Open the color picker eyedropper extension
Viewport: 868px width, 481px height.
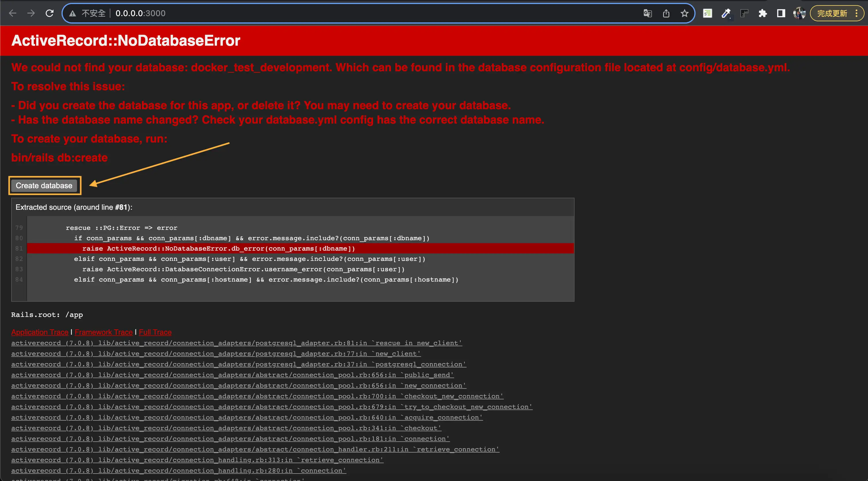725,13
